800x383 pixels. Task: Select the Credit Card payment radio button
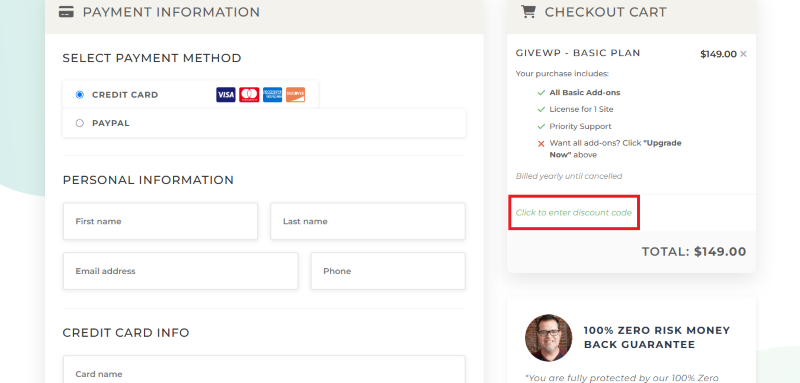[80, 94]
